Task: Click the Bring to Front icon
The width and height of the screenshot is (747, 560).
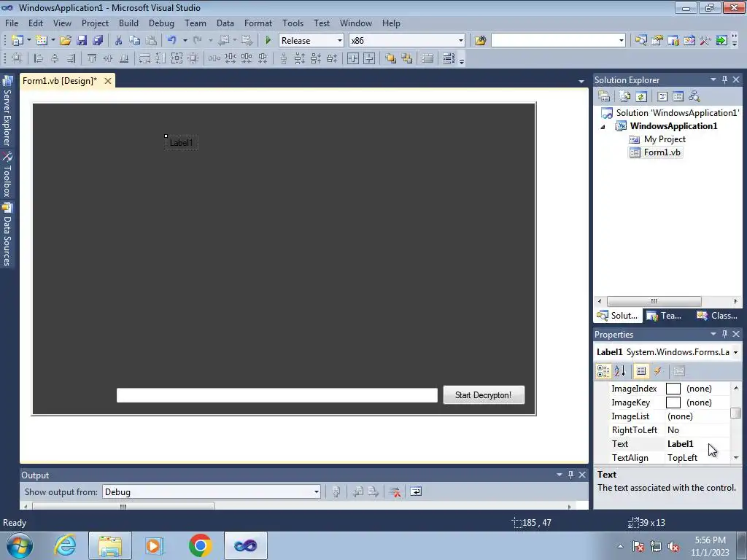Action: [x=391, y=58]
